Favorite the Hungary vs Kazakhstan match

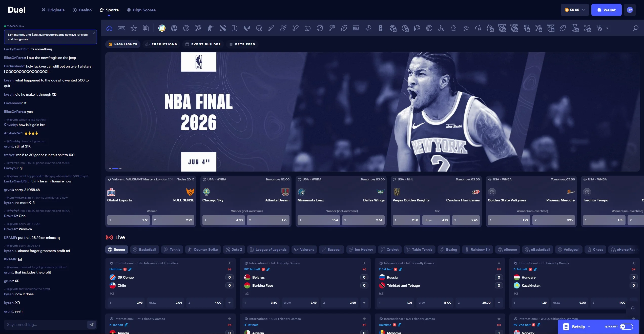pos(634,263)
